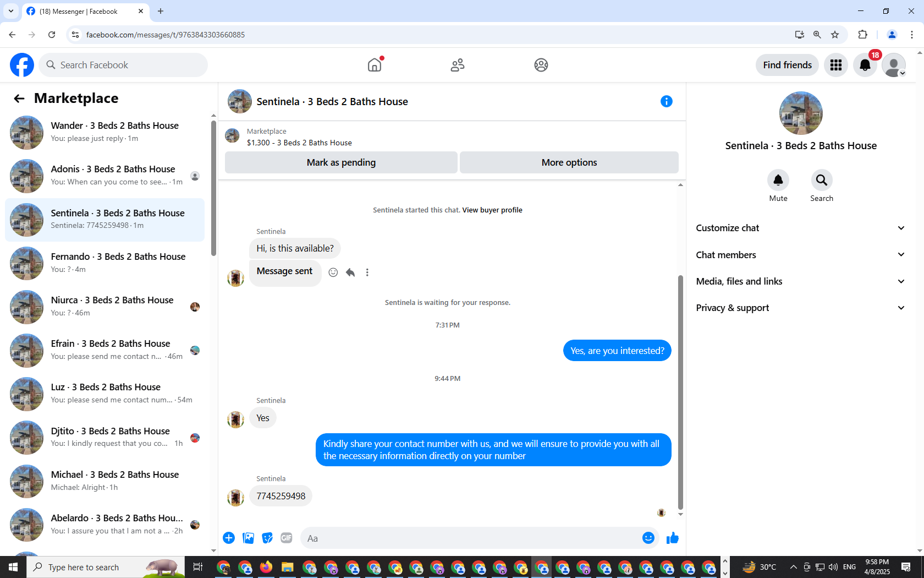Open Wander conversation

105,132
